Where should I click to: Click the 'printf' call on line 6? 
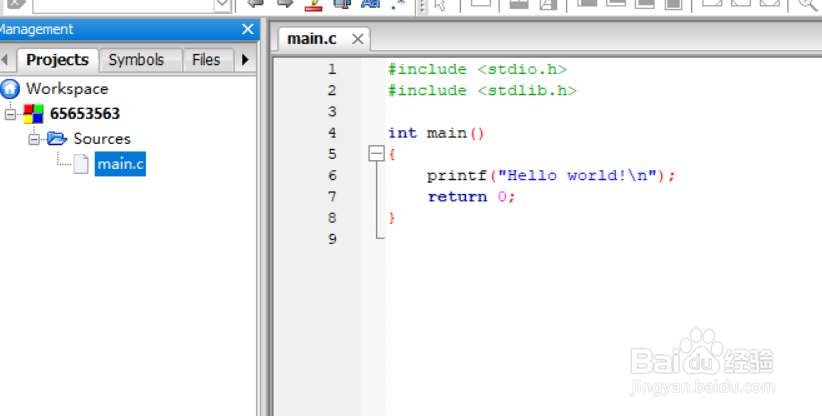tap(457, 176)
